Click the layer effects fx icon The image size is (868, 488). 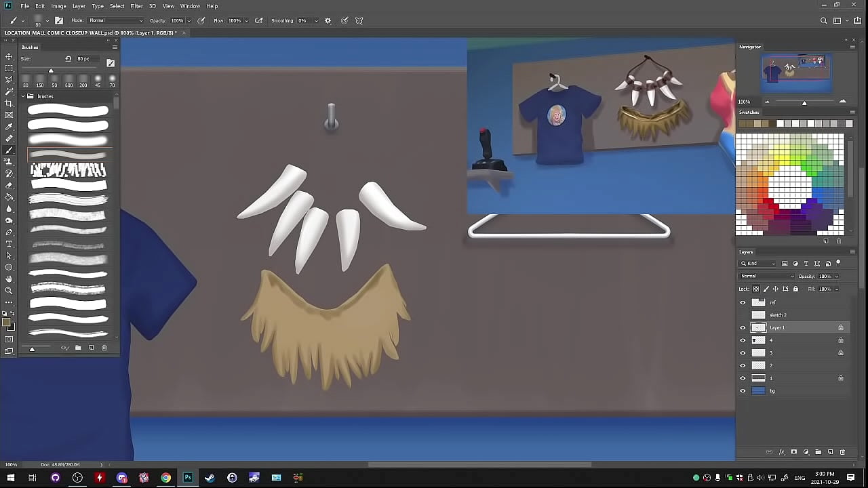click(781, 452)
